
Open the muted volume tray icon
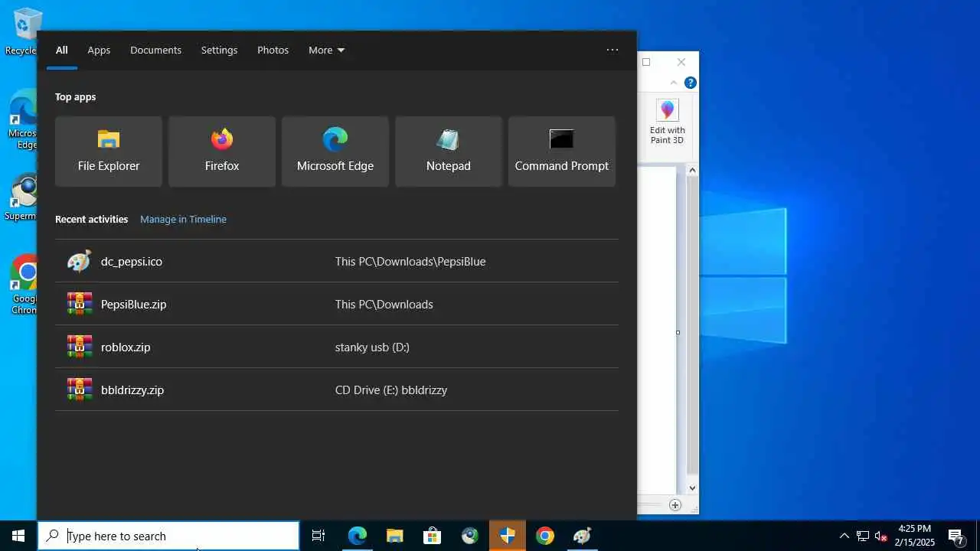tap(881, 536)
